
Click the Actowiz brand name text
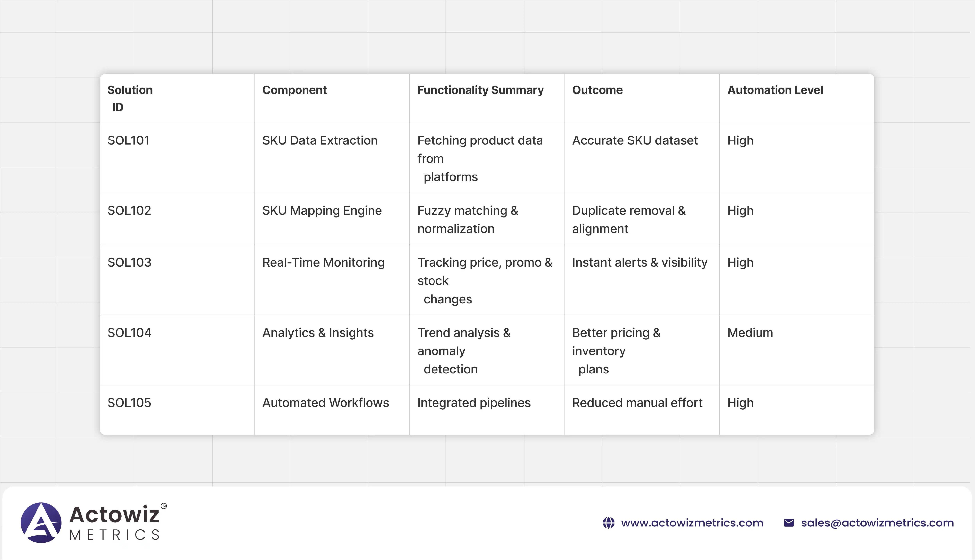(114, 515)
